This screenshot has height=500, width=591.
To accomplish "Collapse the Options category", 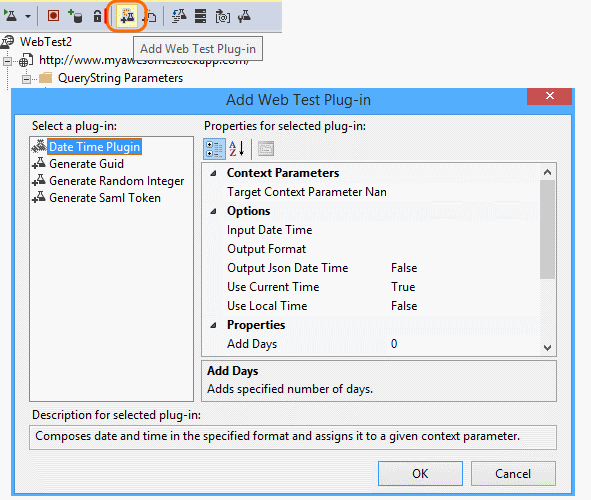I will 213,211.
